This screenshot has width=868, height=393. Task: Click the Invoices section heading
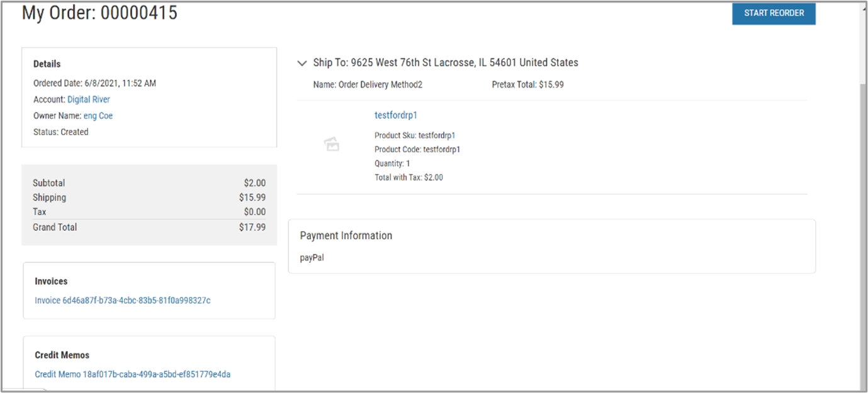click(51, 281)
